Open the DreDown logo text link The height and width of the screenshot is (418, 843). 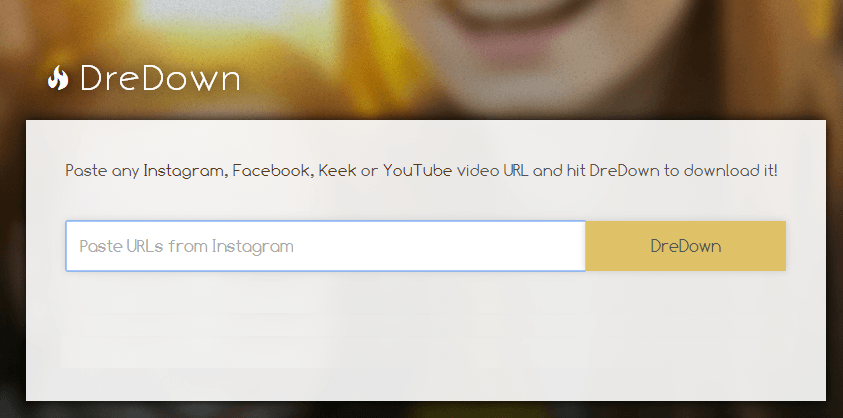160,79
